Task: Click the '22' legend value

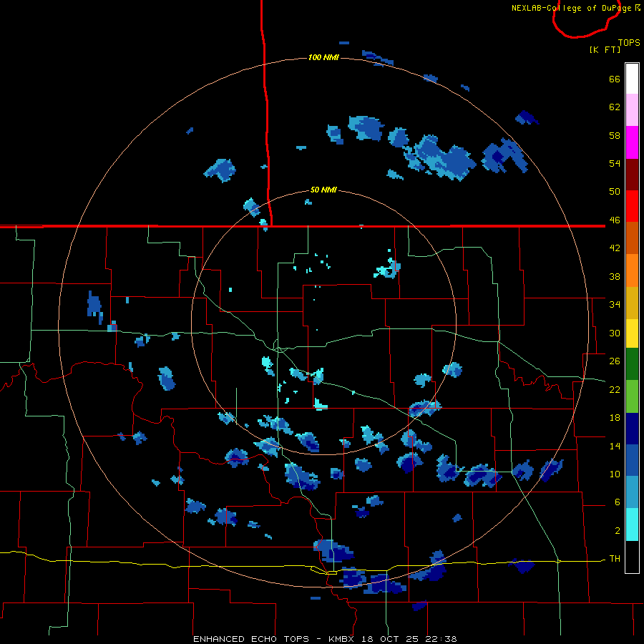Action: click(x=615, y=389)
